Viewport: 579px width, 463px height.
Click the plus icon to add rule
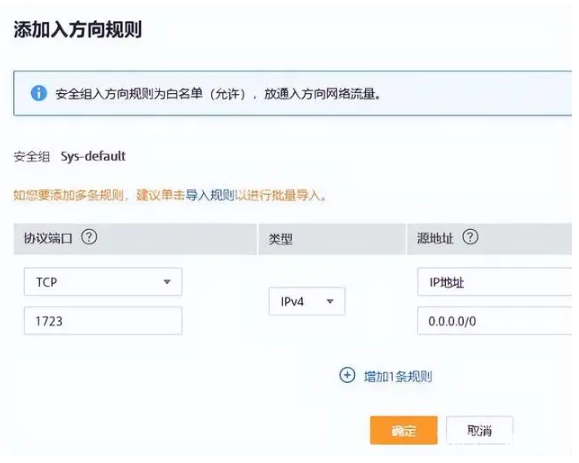point(347,375)
